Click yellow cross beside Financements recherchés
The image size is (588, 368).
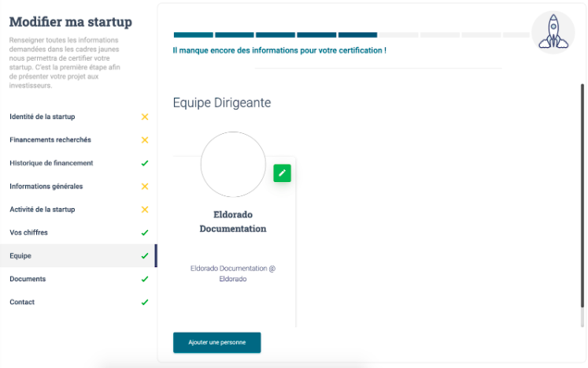[145, 140]
